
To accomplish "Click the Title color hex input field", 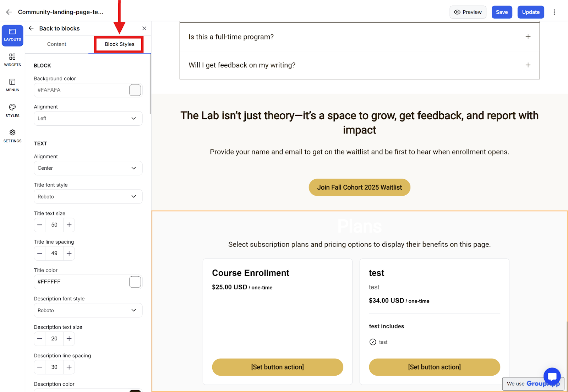I will pos(82,282).
